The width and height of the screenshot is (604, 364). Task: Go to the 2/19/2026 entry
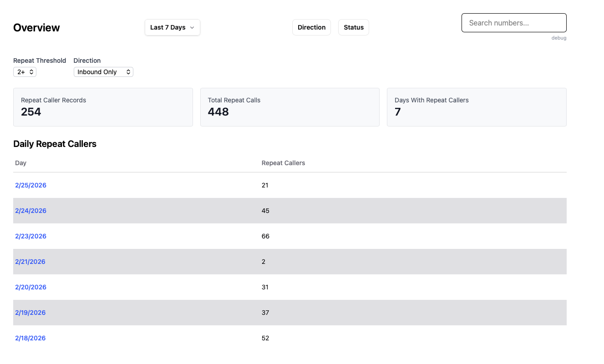pyautogui.click(x=30, y=313)
